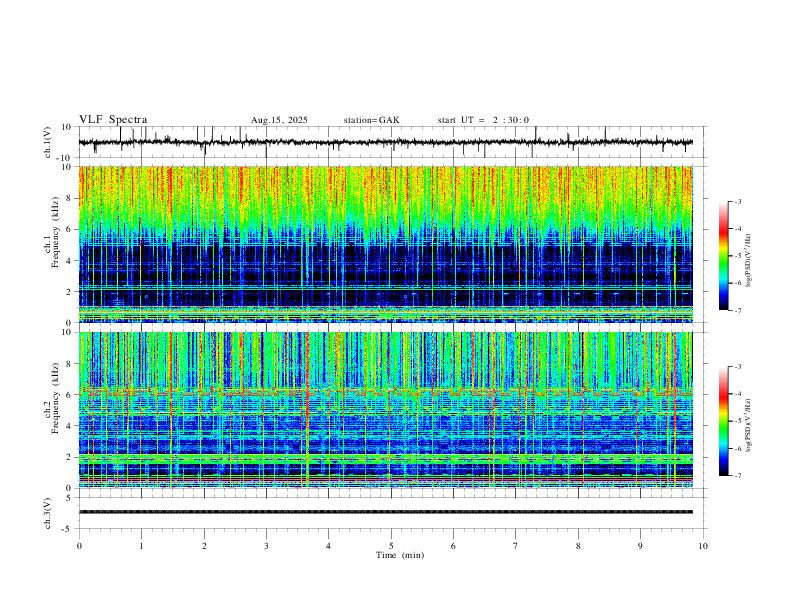This screenshot has width=792, height=612.
Task: Click time axis tick label "3"
Action: coord(266,546)
